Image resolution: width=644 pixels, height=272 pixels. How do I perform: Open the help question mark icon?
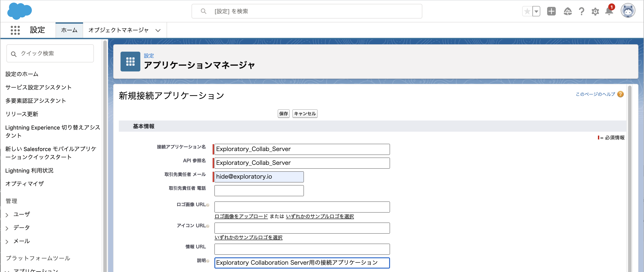click(582, 11)
